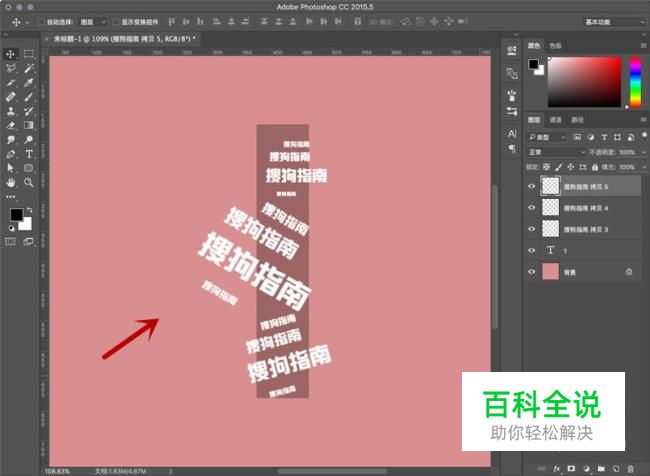Select the Rounded Rectangle shape tool
650x476 pixels.
[29, 168]
